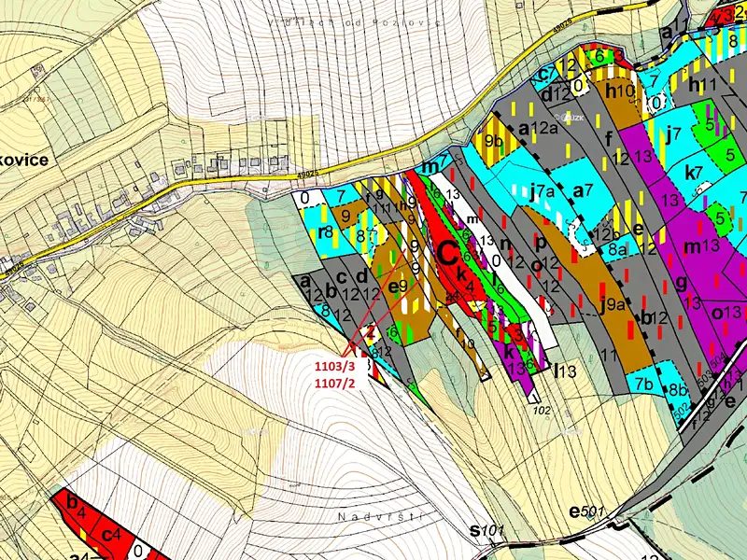Select cyan plot labeled a7
747x560 pixels.
click(582, 191)
